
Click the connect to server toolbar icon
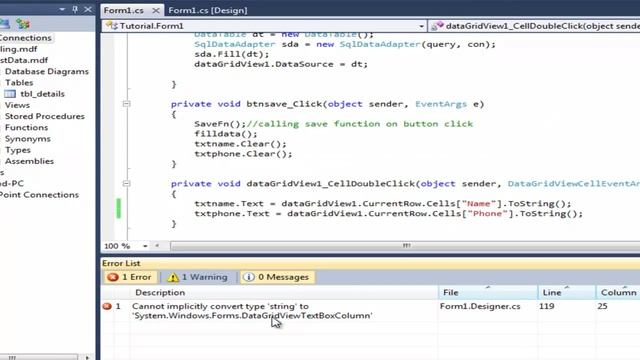(x=23, y=24)
